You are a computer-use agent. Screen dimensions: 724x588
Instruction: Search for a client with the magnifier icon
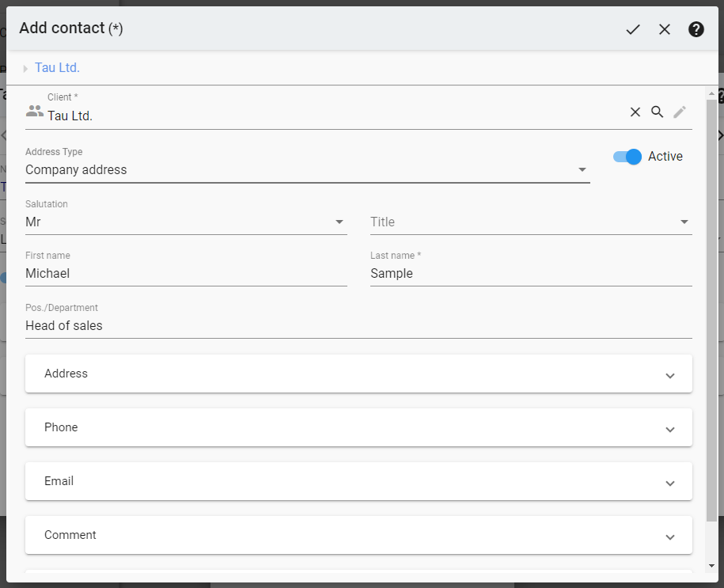658,112
